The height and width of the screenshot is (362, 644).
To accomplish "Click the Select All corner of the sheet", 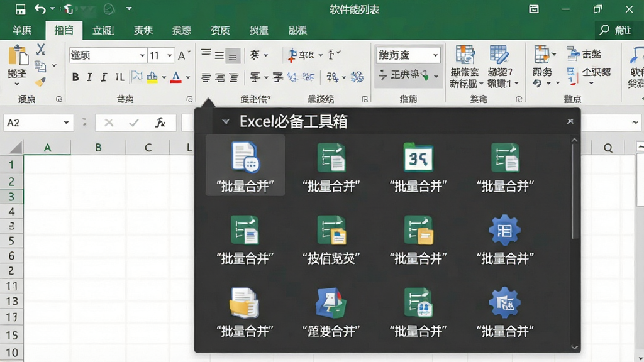I will pos(15,147).
